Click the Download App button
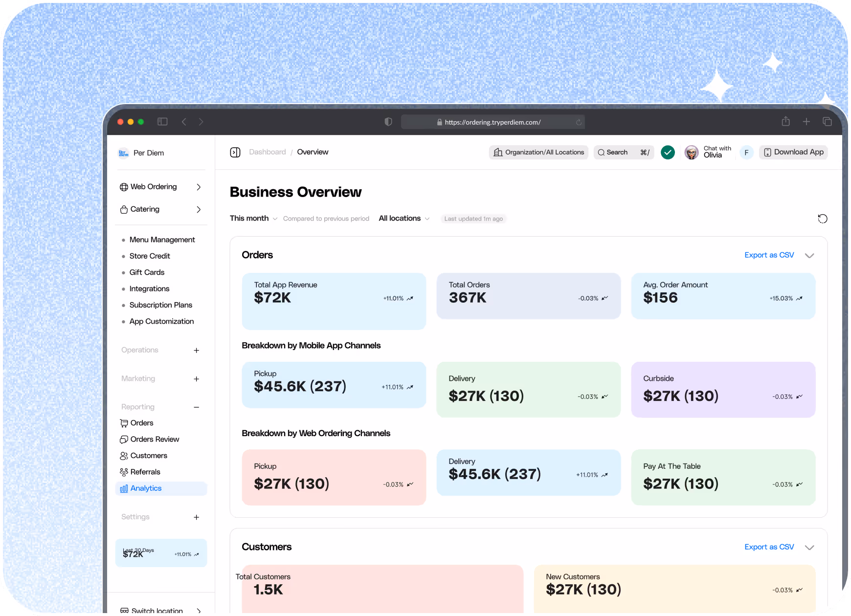851x616 pixels. (x=793, y=153)
